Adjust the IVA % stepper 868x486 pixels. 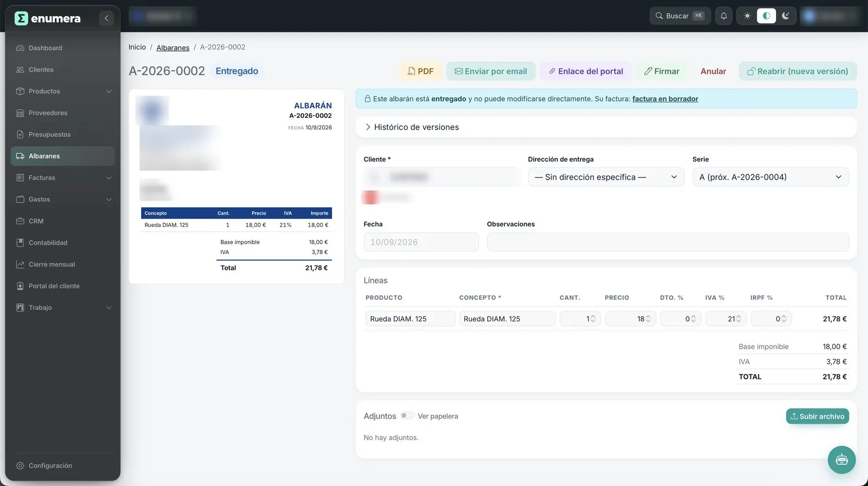[738, 319]
